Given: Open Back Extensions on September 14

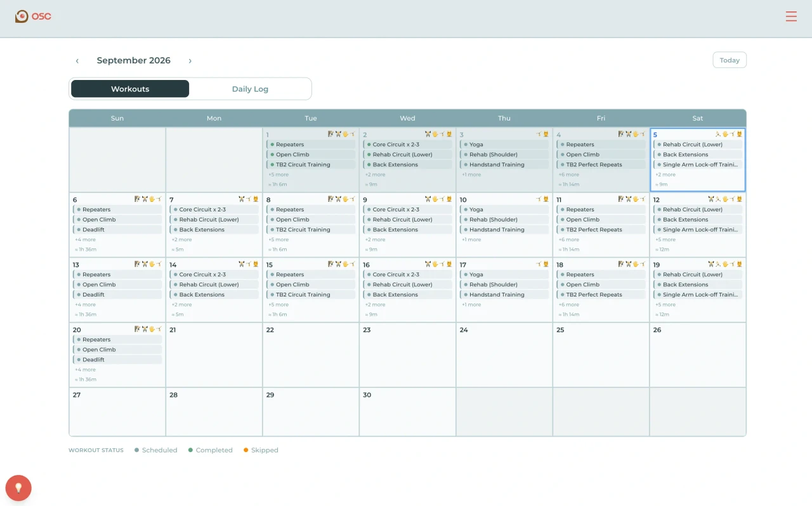Looking at the screenshot, I should point(214,295).
